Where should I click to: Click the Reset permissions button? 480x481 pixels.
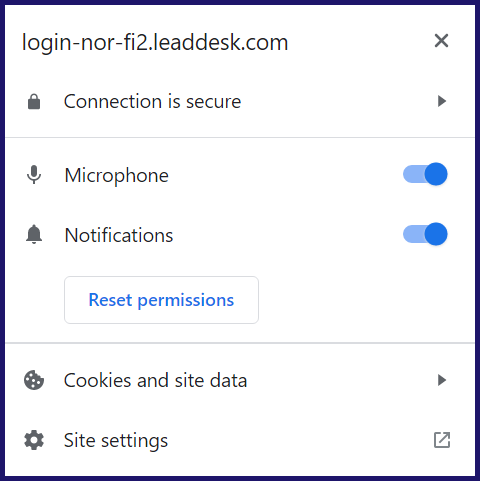(x=161, y=300)
